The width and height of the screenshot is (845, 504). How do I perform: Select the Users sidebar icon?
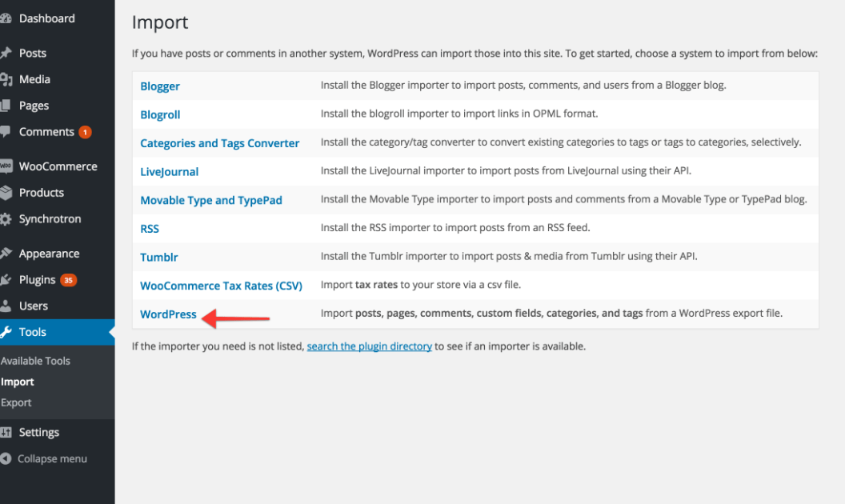coord(11,306)
